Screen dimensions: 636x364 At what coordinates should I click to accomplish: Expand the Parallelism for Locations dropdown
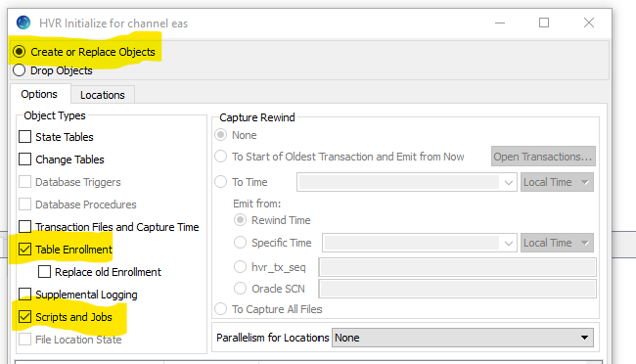click(x=463, y=338)
